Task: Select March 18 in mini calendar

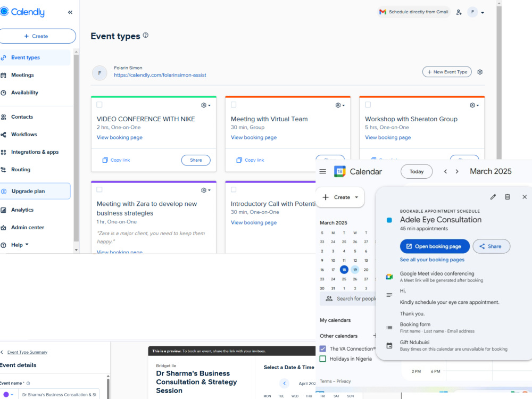Action: pos(344,270)
